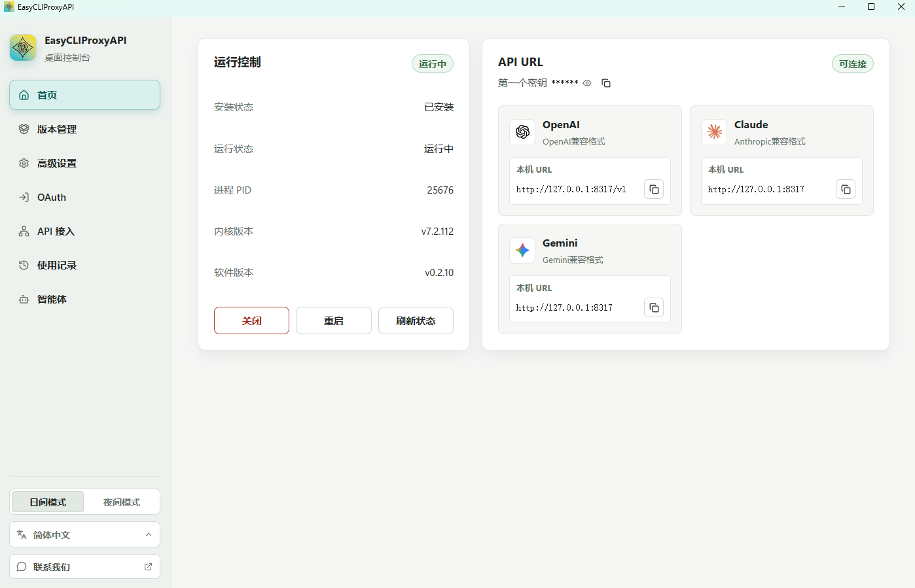The image size is (915, 588).
Task: Minimize the EasyCLIProxyAPI window
Action: tap(842, 7)
